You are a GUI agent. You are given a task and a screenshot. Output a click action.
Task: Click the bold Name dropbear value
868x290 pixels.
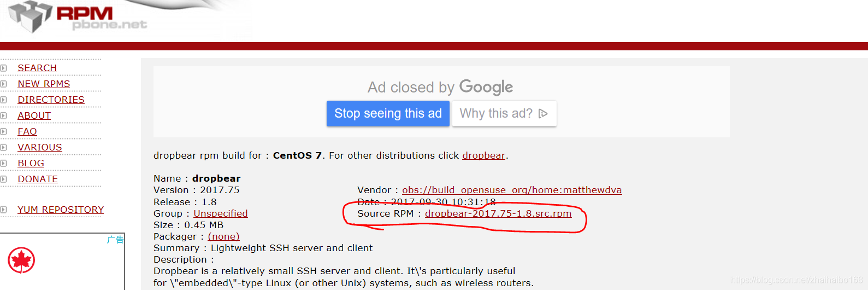tap(216, 178)
